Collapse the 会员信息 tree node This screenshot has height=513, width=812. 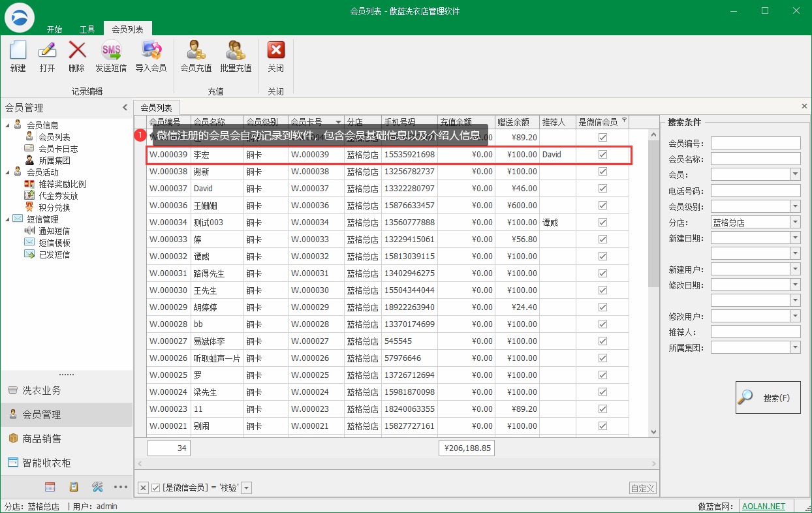7,125
